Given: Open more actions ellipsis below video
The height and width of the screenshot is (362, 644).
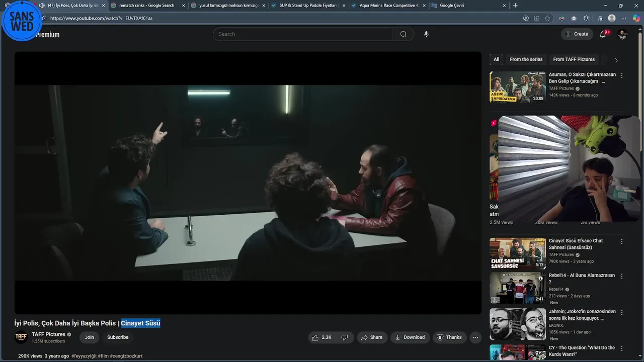Looking at the screenshot, I should [475, 337].
